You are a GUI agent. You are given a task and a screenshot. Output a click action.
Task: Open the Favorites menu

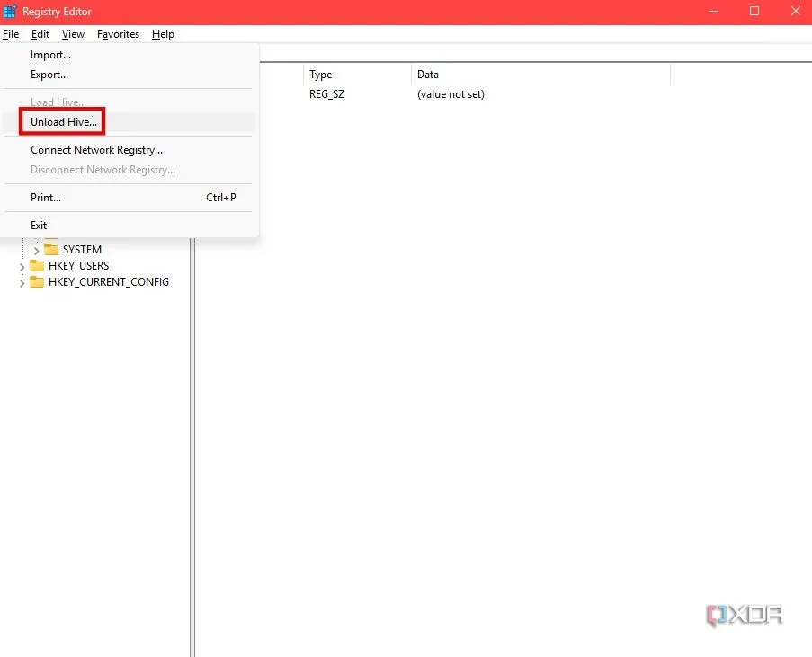[x=118, y=34]
